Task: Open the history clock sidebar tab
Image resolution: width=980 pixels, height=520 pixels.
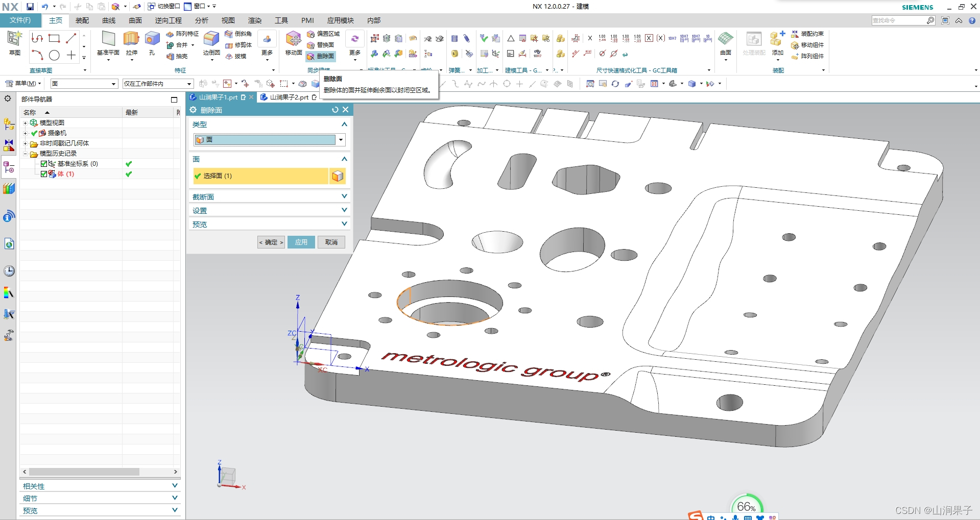Action: [x=9, y=271]
